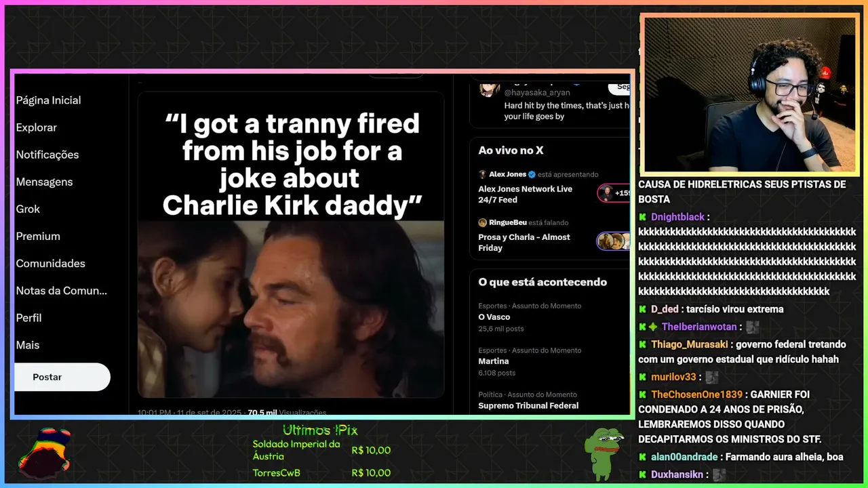
Task: Click Thiago_Murasaki username in chat
Action: (x=690, y=344)
